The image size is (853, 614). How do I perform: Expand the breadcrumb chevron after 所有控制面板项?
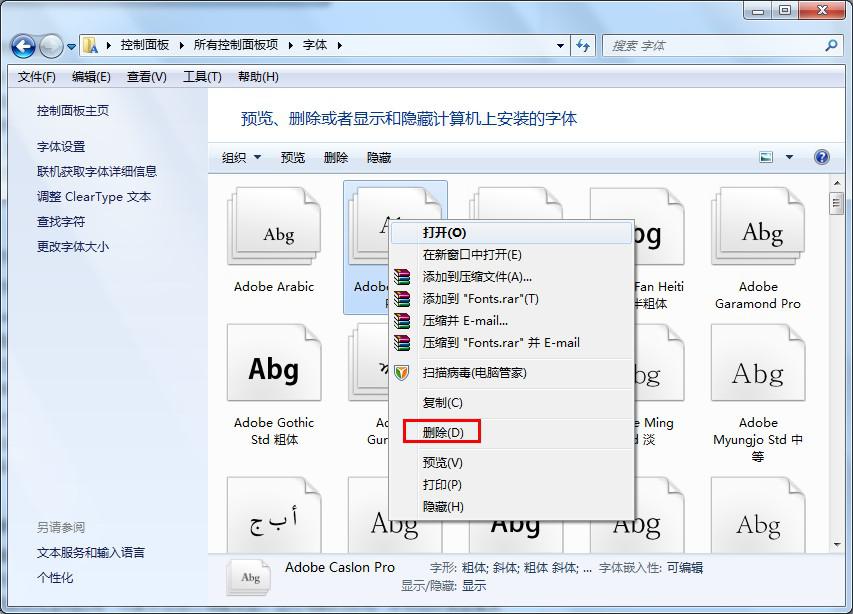[289, 45]
